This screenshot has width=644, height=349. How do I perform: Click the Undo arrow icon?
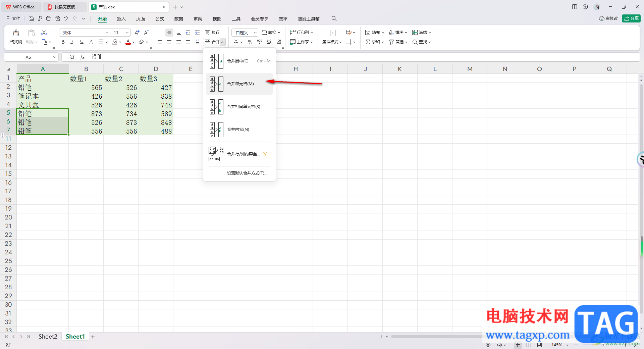[66, 19]
